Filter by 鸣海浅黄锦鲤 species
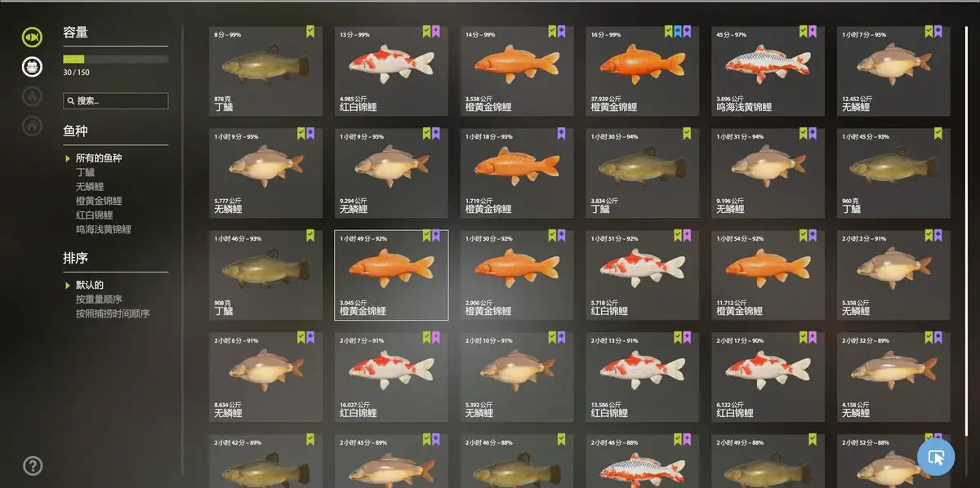This screenshot has width=980, height=488. click(104, 229)
